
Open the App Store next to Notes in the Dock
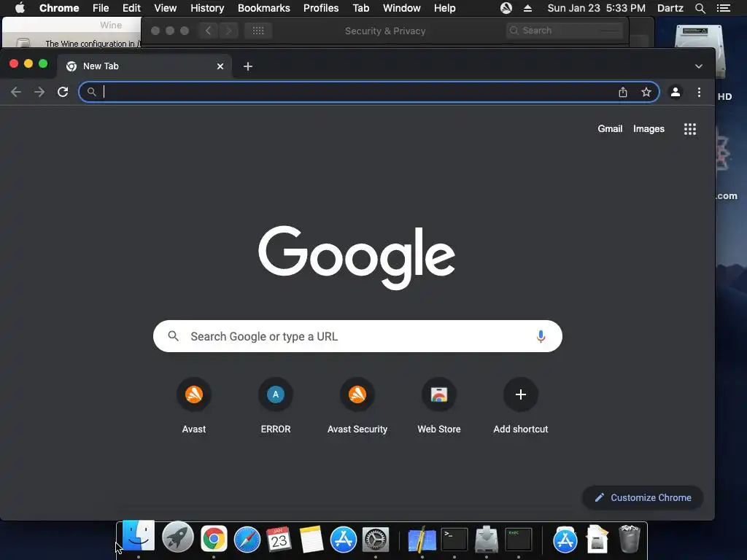point(344,540)
